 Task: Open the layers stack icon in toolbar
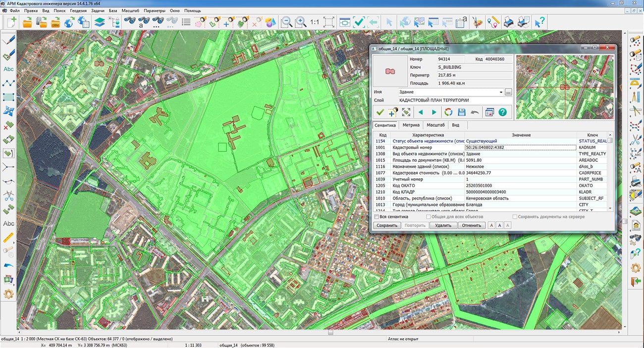[100, 22]
